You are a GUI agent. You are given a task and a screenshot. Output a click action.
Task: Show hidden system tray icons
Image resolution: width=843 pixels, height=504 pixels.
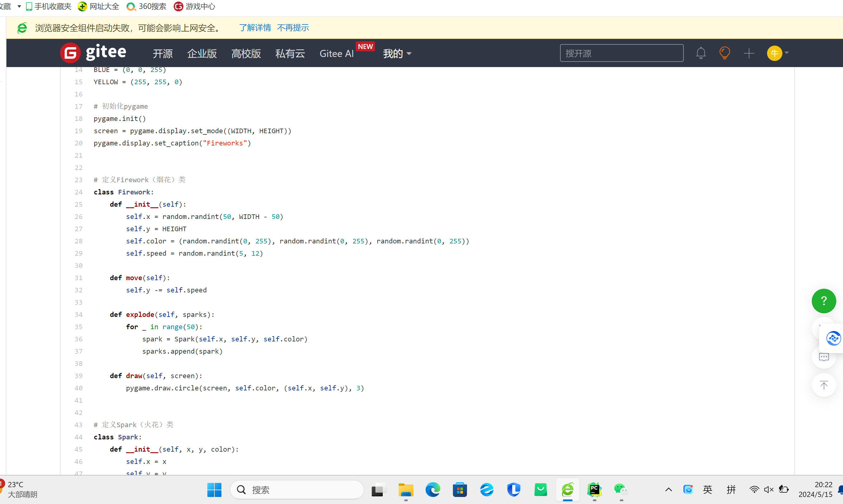[x=668, y=489]
